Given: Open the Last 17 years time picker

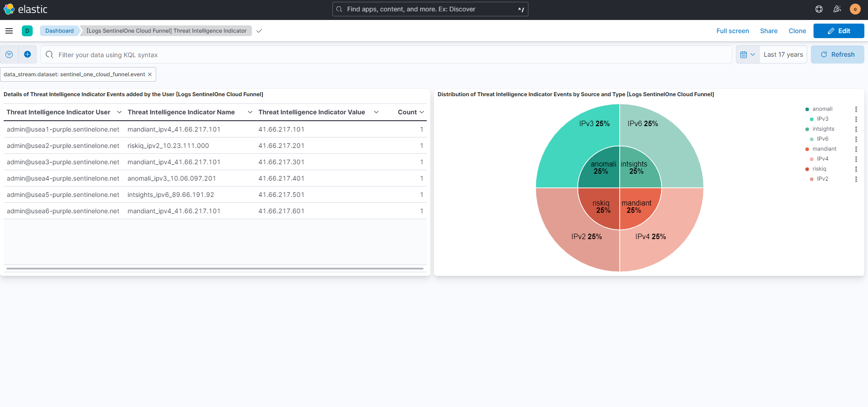Looking at the screenshot, I should tap(783, 54).
